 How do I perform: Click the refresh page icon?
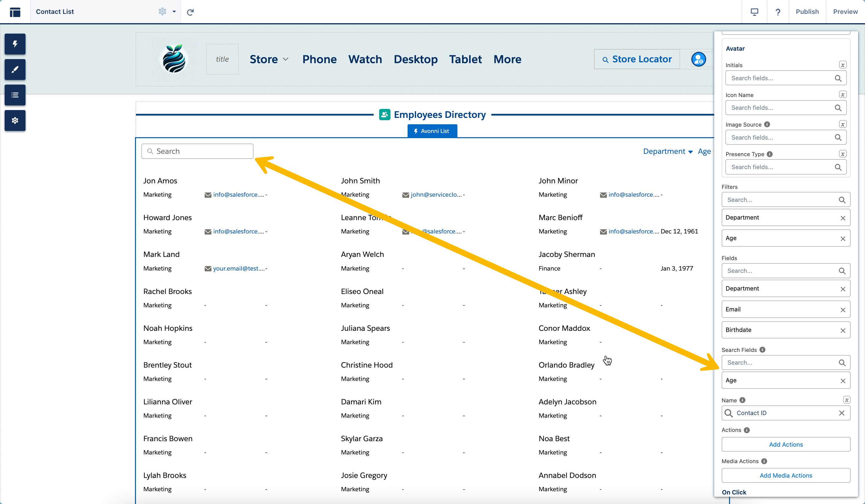click(x=190, y=12)
